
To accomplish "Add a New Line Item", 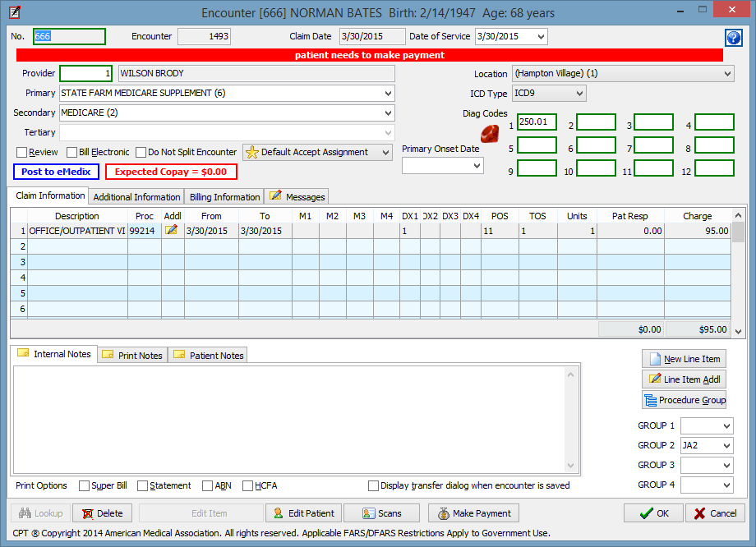I will (684, 359).
